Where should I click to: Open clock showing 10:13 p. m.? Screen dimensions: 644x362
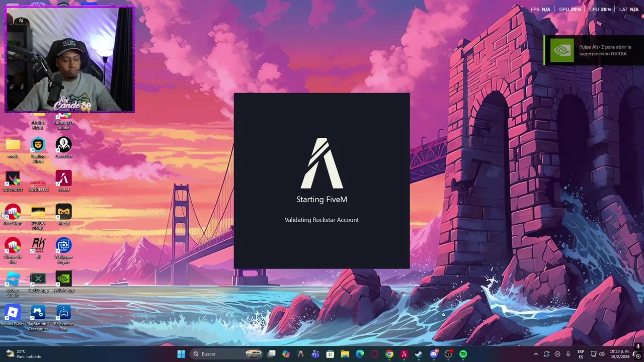619,354
